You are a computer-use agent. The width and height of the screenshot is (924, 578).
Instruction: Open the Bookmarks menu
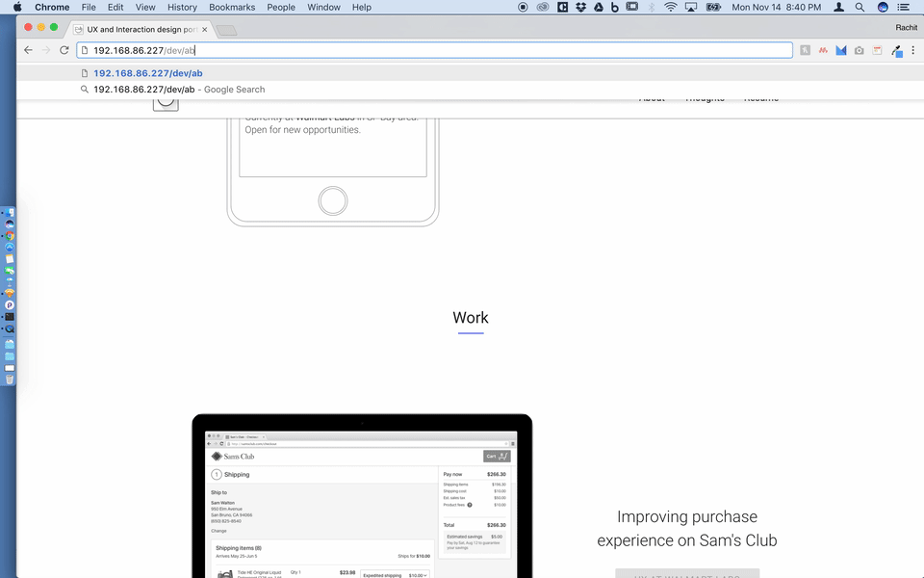tap(232, 7)
